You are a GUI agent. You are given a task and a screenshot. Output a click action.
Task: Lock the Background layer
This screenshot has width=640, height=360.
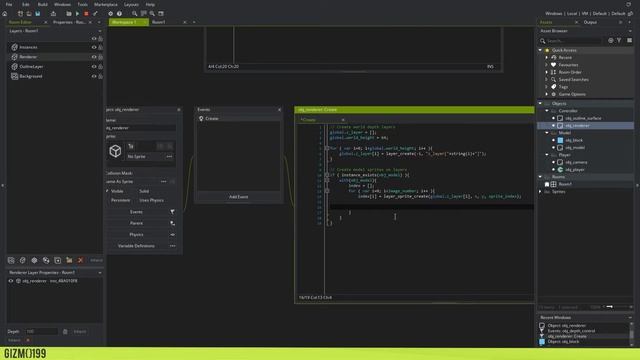pos(100,76)
